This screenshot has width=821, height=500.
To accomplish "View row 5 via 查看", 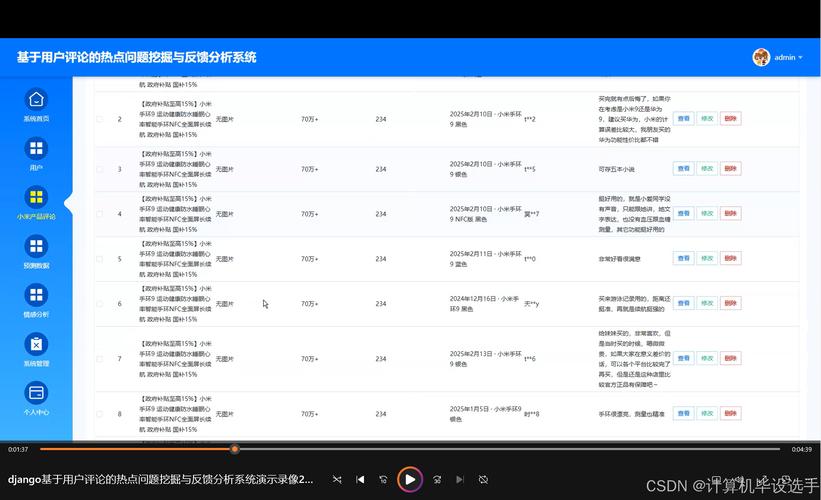I will point(683,258).
